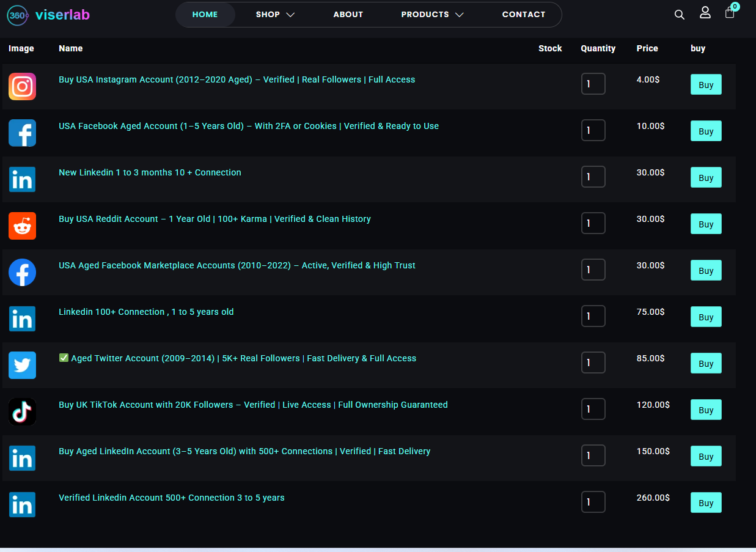Buy the UK TikTok Account
This screenshot has height=552, width=756.
706,410
